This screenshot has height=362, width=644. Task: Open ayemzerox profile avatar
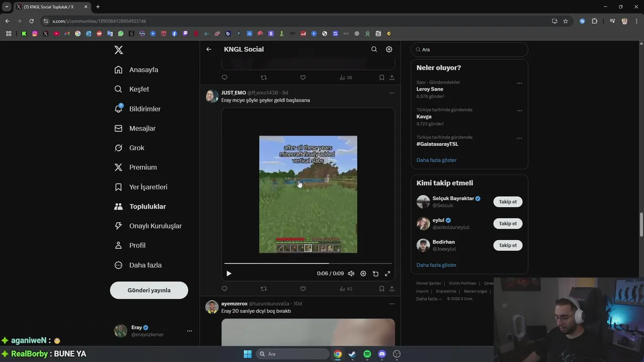212,307
